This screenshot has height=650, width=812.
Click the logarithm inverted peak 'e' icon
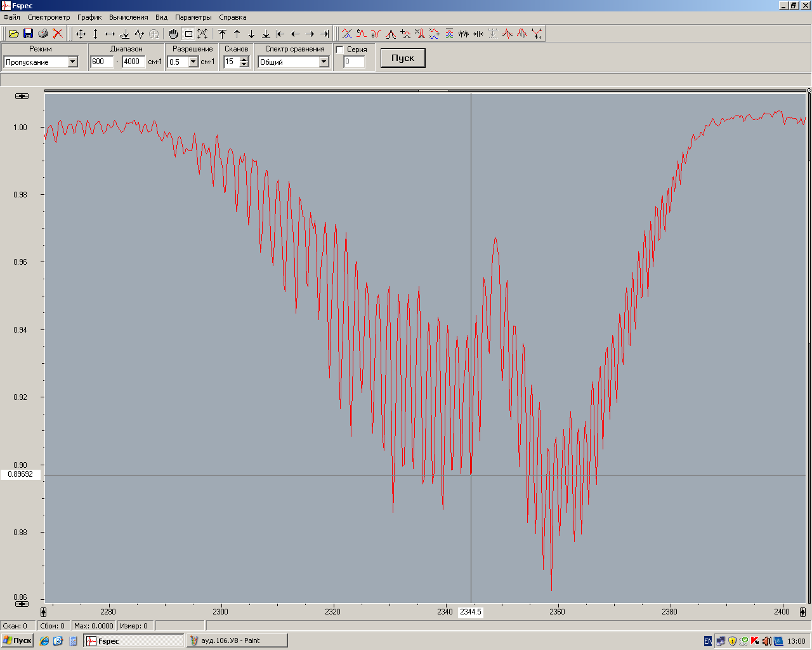point(376,34)
